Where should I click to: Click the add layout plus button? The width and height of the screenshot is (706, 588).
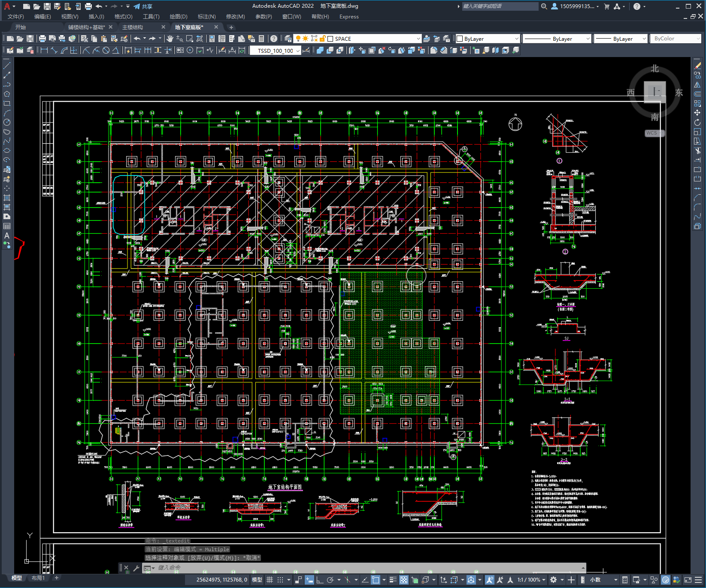[56, 578]
